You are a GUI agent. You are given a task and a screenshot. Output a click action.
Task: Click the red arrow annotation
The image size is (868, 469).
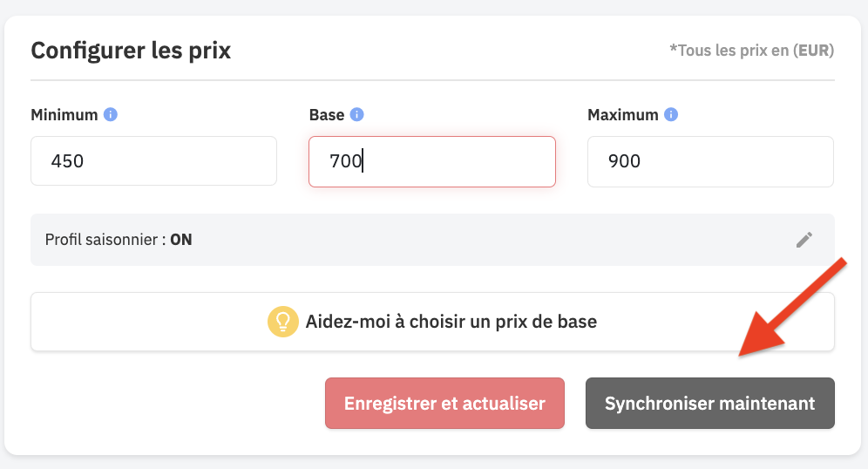point(793,308)
